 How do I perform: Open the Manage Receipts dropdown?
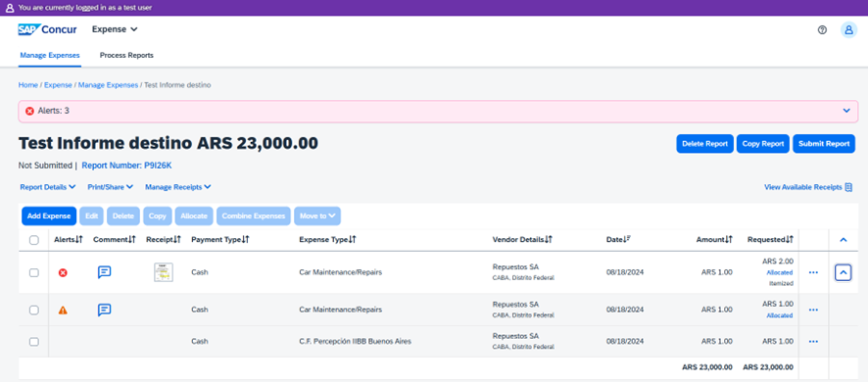coord(177,187)
